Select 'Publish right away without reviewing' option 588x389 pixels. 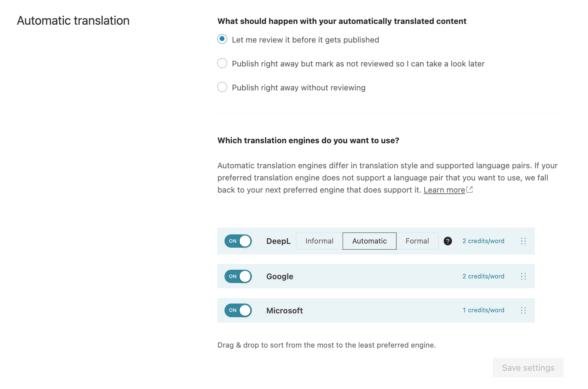coord(222,87)
